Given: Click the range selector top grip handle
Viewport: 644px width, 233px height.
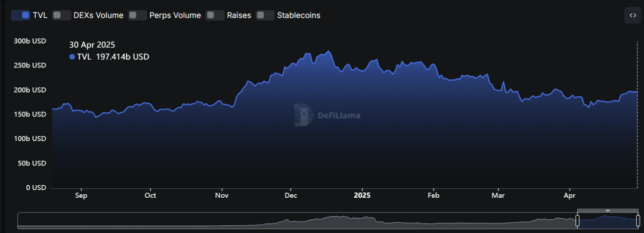Looking at the screenshot, I should (608, 210).
